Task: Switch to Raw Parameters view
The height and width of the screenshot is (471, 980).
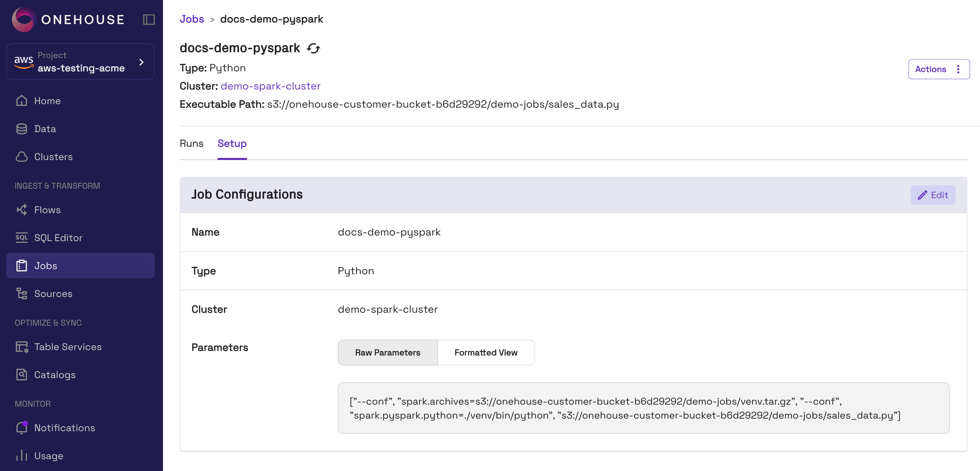Action: (387, 353)
